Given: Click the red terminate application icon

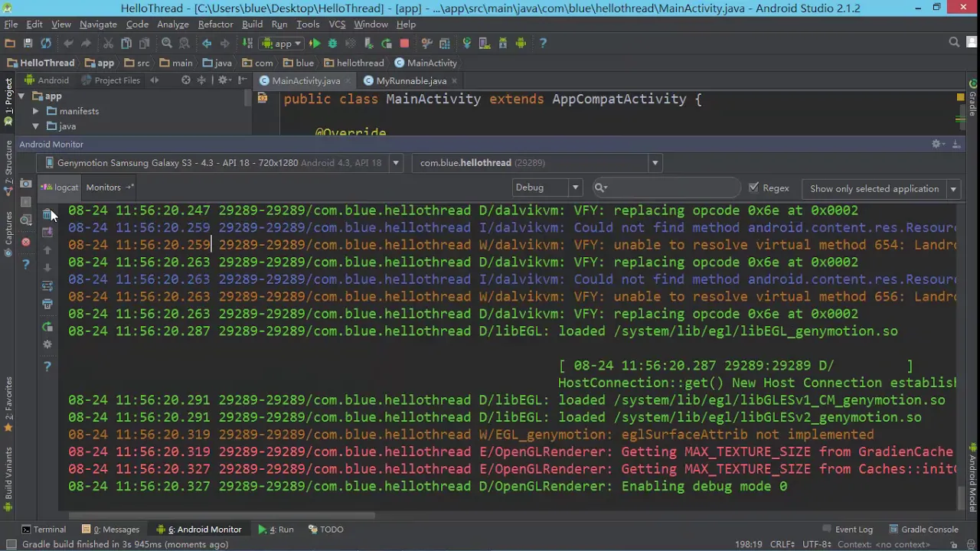Looking at the screenshot, I should [x=26, y=242].
